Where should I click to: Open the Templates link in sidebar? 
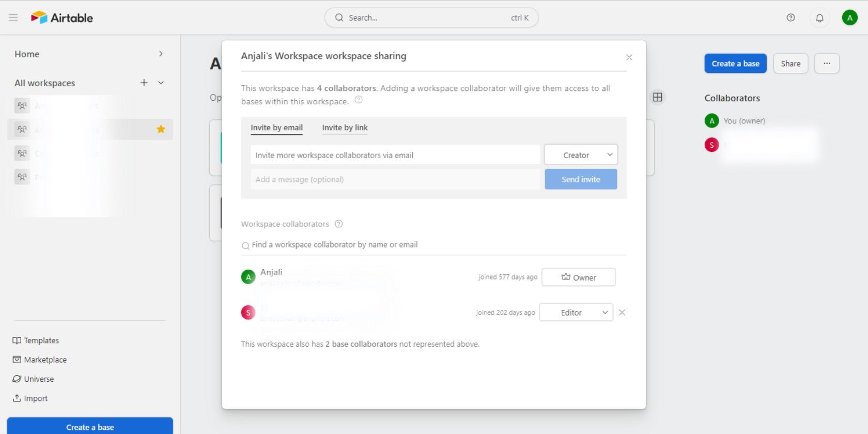pos(41,340)
